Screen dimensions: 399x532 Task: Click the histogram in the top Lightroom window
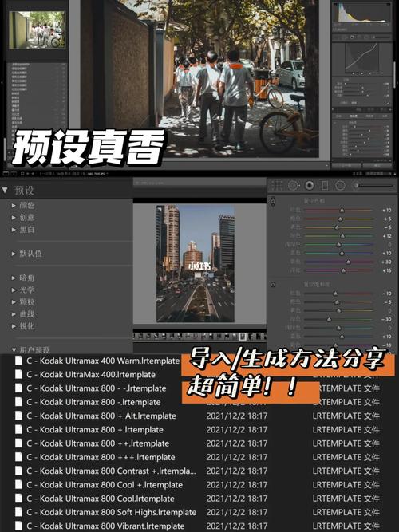click(361, 14)
